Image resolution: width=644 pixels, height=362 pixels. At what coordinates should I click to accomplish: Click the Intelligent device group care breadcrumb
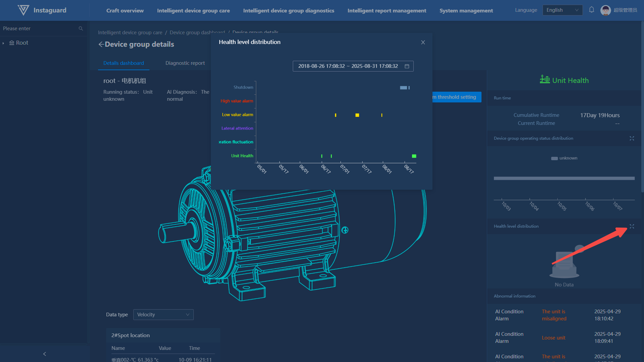[x=130, y=33]
